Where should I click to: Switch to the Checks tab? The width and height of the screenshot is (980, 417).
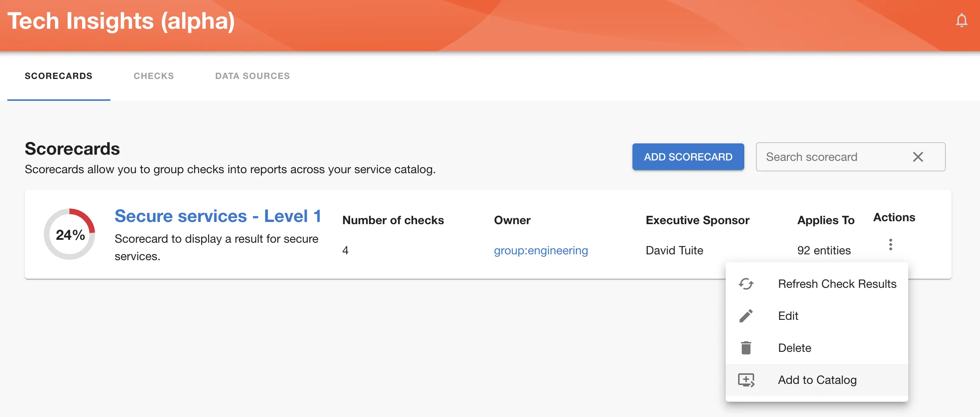tap(154, 76)
